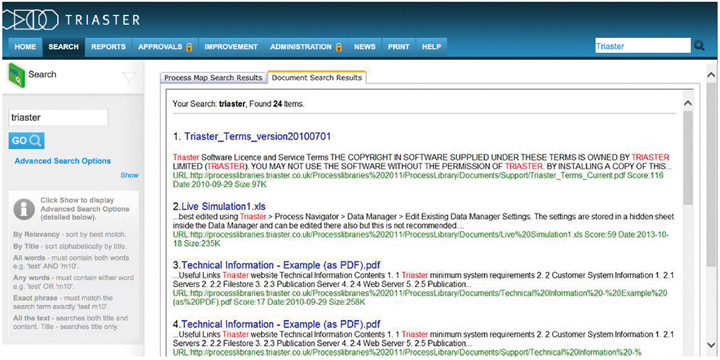
Task: Click the GO search button
Action: click(x=26, y=141)
